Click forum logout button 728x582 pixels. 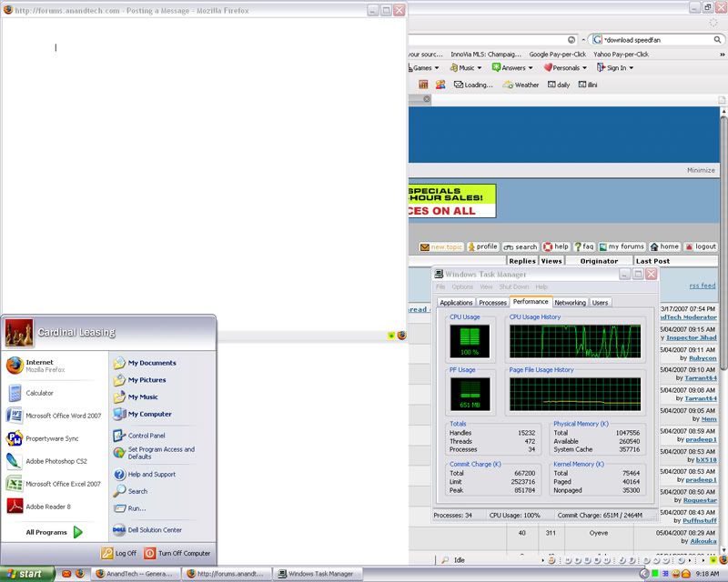click(701, 247)
